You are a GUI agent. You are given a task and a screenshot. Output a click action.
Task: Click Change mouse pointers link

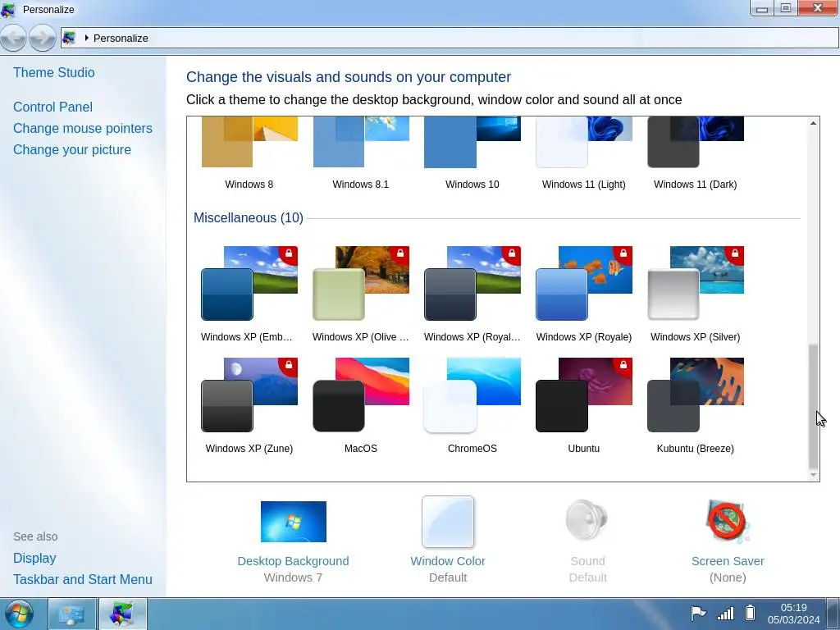click(83, 128)
